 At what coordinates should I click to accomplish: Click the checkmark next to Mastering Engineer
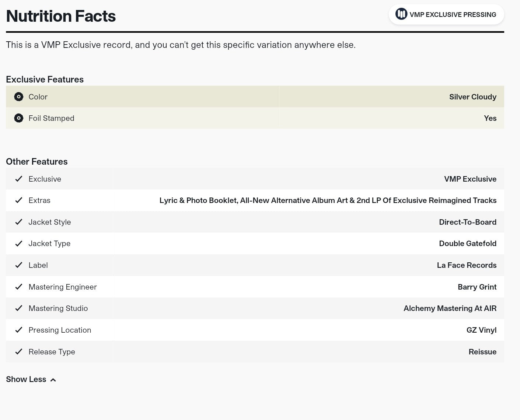(19, 287)
